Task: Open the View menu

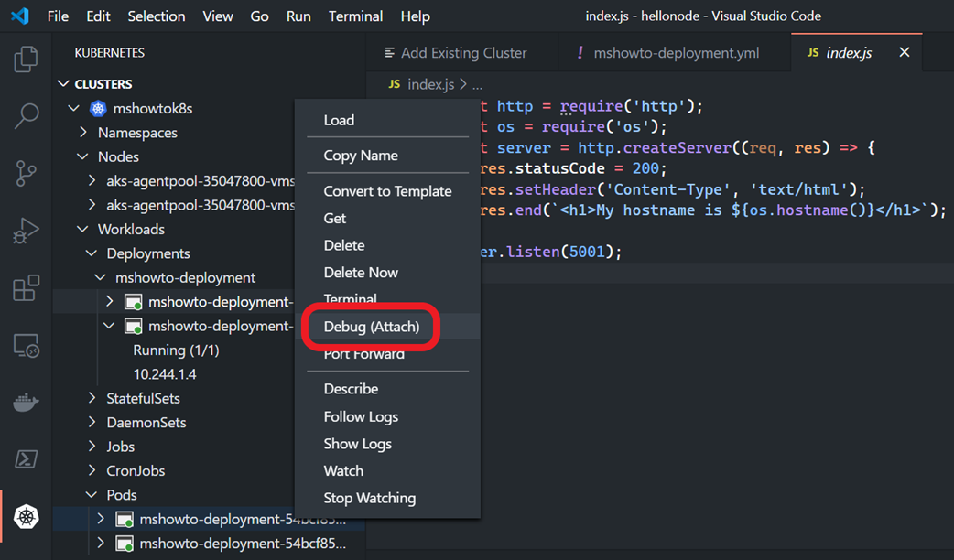Action: point(218,16)
